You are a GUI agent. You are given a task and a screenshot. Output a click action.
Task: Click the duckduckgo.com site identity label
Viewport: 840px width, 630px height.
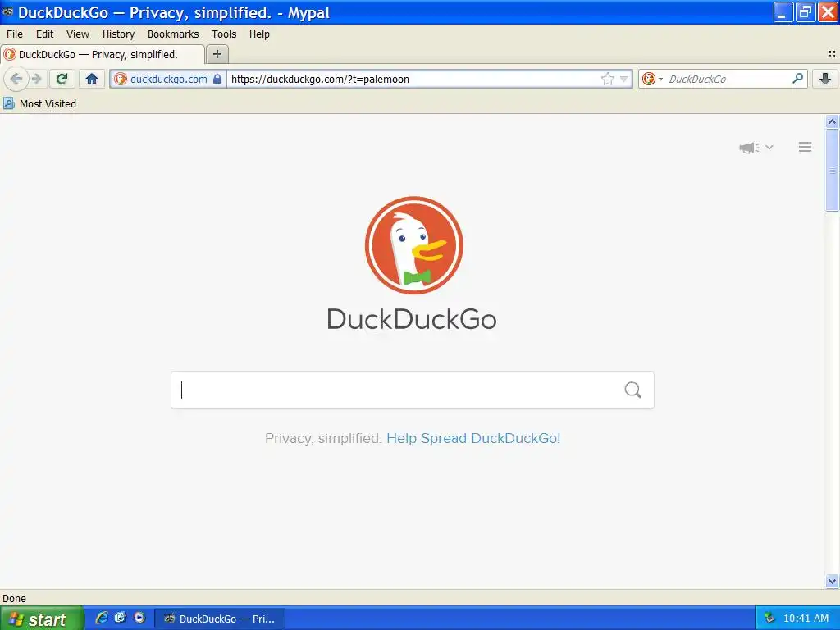pyautogui.click(x=168, y=80)
